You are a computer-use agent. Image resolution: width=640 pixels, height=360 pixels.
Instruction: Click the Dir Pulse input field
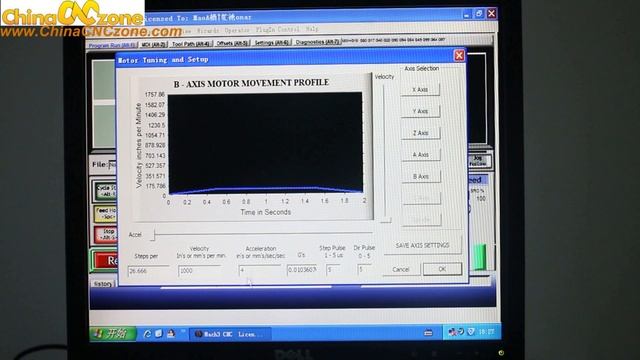pos(364,269)
